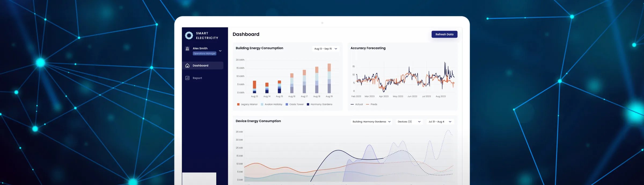Click the Smart Electricity logo icon

point(189,35)
